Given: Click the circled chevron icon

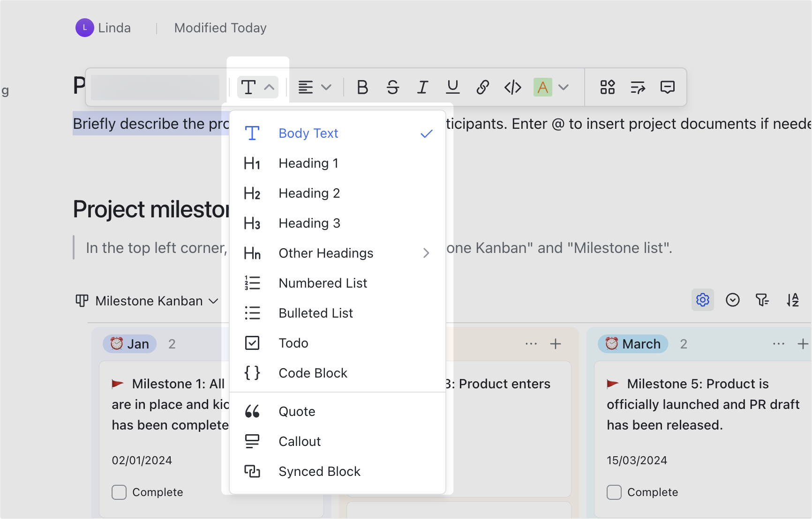Looking at the screenshot, I should click(x=732, y=300).
